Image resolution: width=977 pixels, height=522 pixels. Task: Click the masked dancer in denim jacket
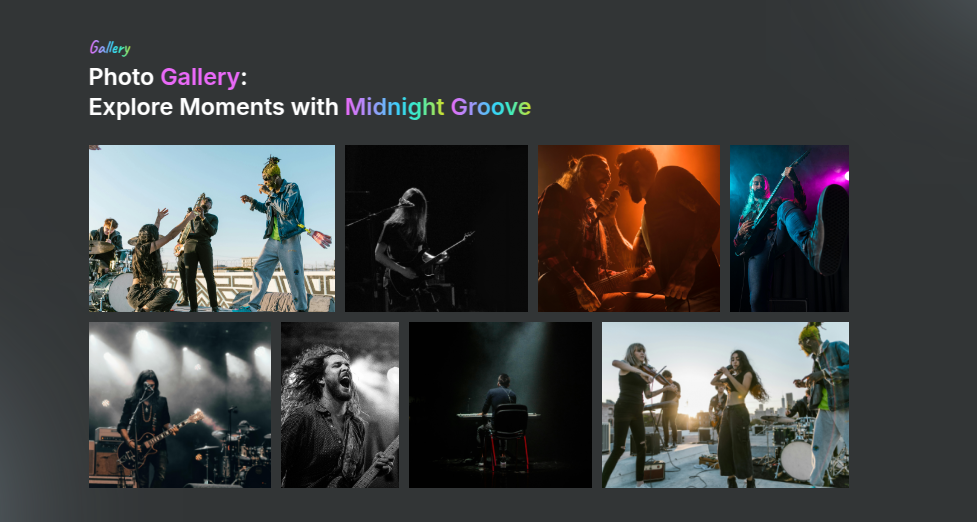click(x=282, y=234)
